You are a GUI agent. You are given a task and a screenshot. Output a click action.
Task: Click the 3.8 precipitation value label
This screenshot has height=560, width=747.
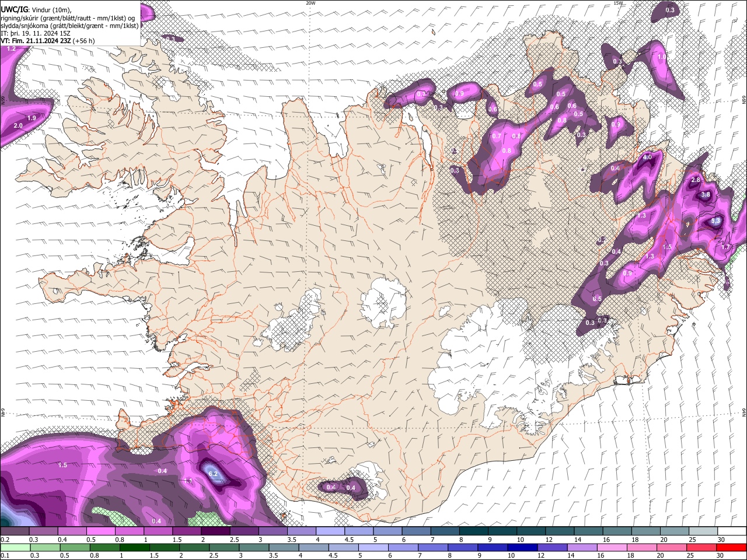706,194
